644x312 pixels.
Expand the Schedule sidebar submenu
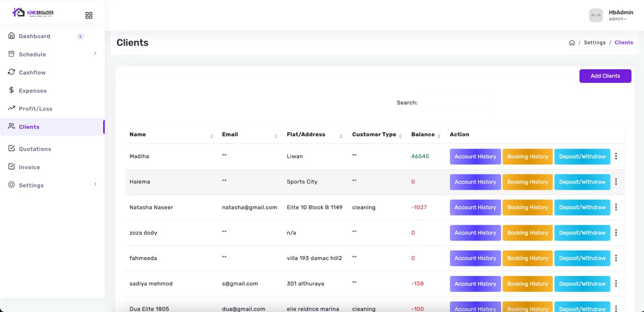(x=95, y=54)
